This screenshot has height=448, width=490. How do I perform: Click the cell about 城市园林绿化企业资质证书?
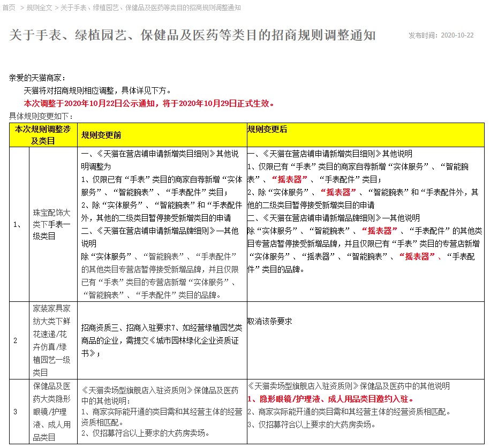[161, 340]
